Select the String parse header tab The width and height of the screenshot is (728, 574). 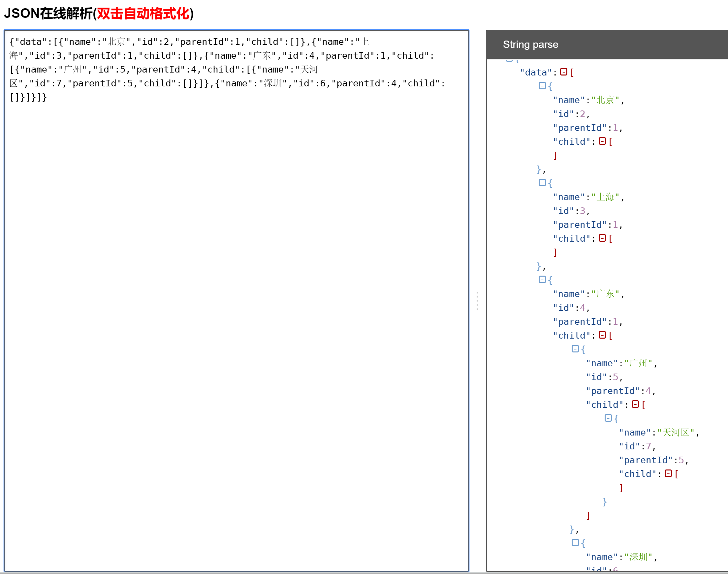click(x=531, y=44)
